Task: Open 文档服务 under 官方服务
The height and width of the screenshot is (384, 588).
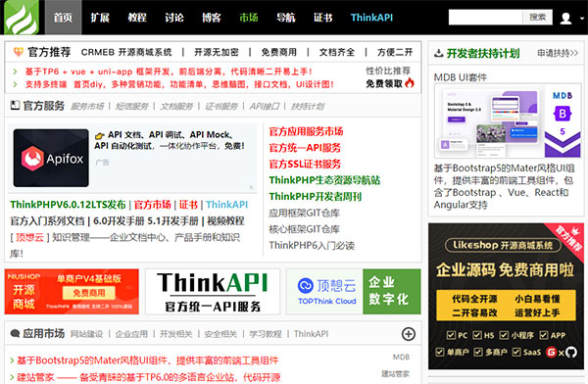Action: click(x=176, y=107)
